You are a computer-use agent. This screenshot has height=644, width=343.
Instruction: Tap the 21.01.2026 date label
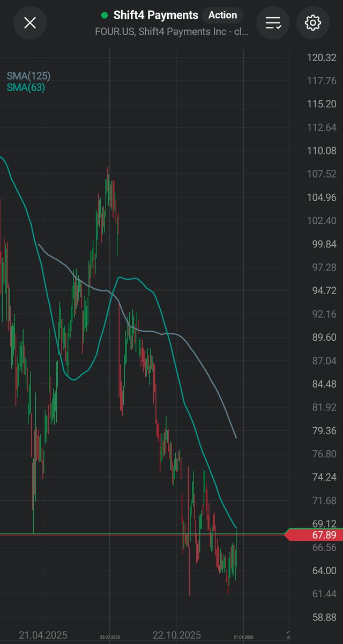coord(243,637)
